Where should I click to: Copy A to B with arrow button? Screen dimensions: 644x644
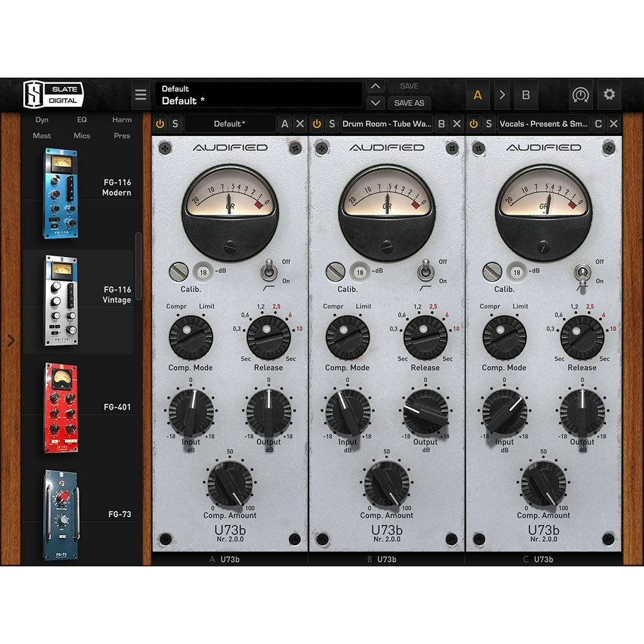[x=502, y=95]
